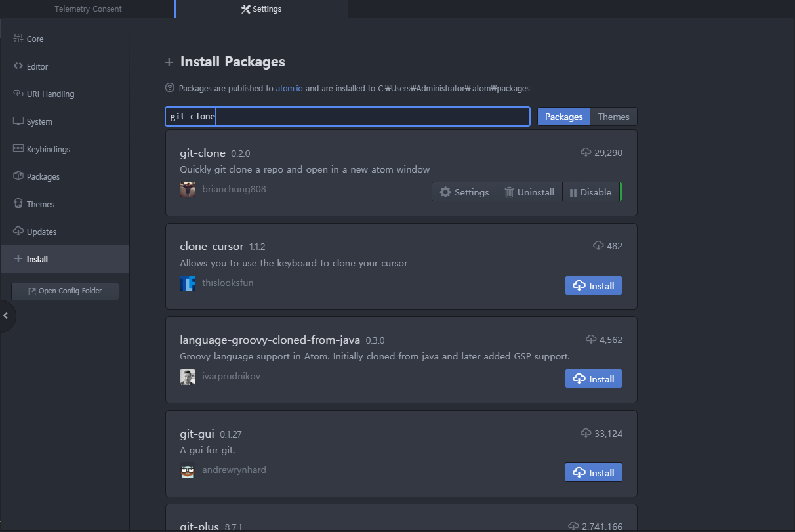The height and width of the screenshot is (532, 795).
Task: Click brianchung808 author name
Action: 234,189
